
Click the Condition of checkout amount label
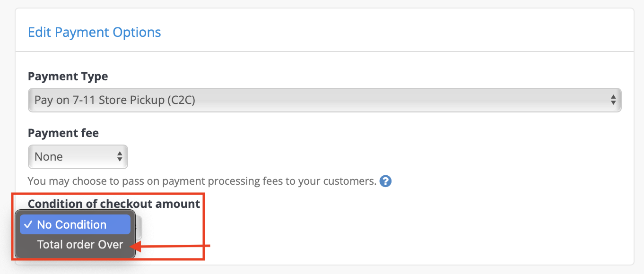[114, 204]
